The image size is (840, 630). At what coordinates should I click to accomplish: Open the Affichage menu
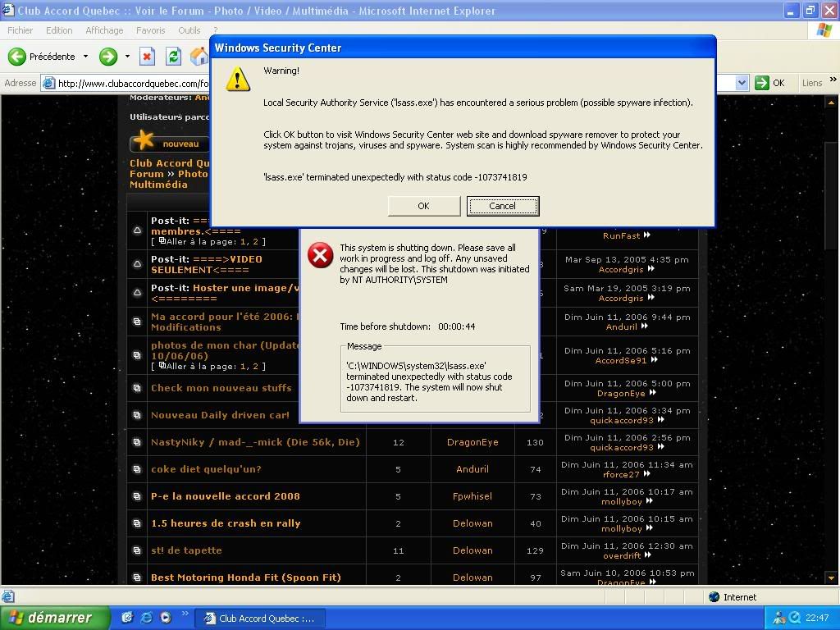[x=104, y=30]
